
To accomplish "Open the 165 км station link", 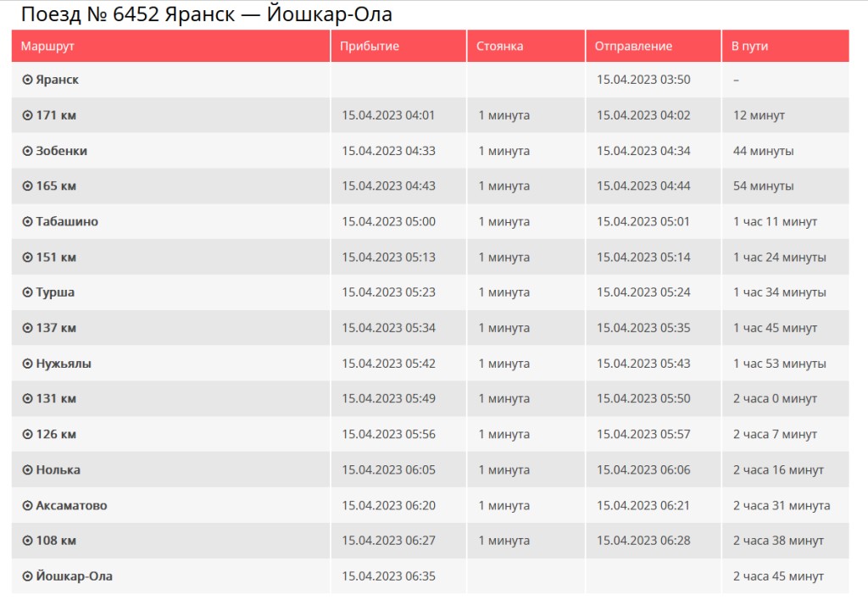I will pyautogui.click(x=56, y=186).
